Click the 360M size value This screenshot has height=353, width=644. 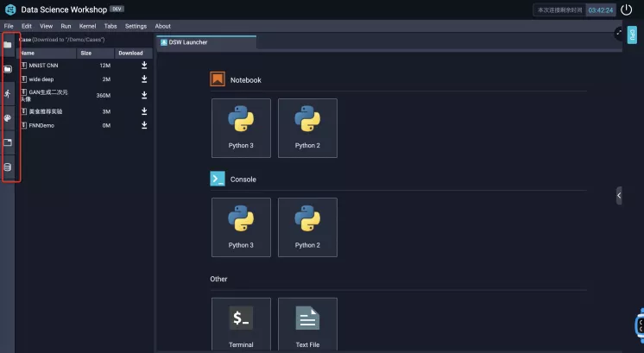tap(104, 95)
